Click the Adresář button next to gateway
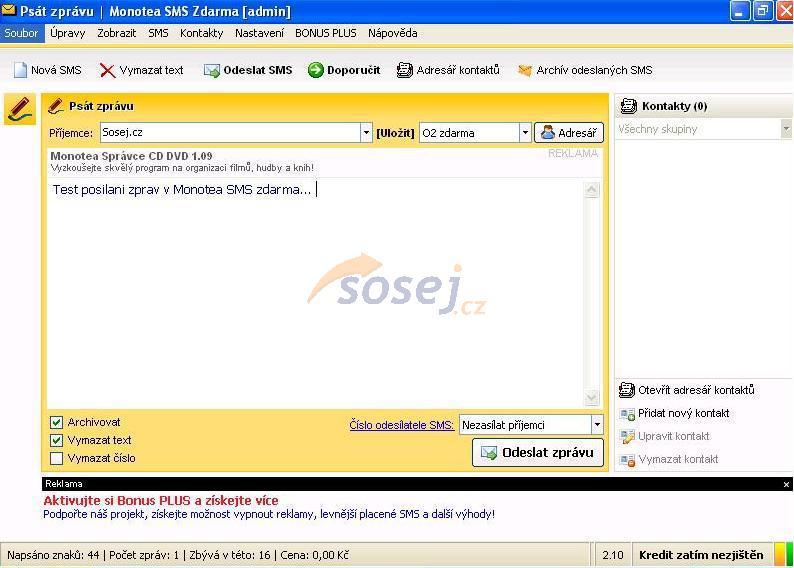The height and width of the screenshot is (568, 794). pos(569,133)
